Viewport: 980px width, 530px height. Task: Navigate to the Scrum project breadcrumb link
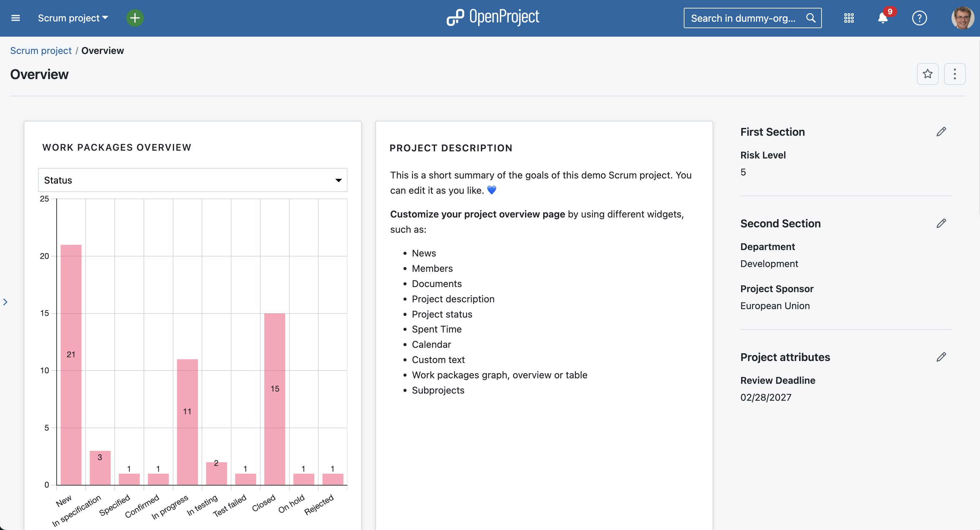(x=41, y=50)
